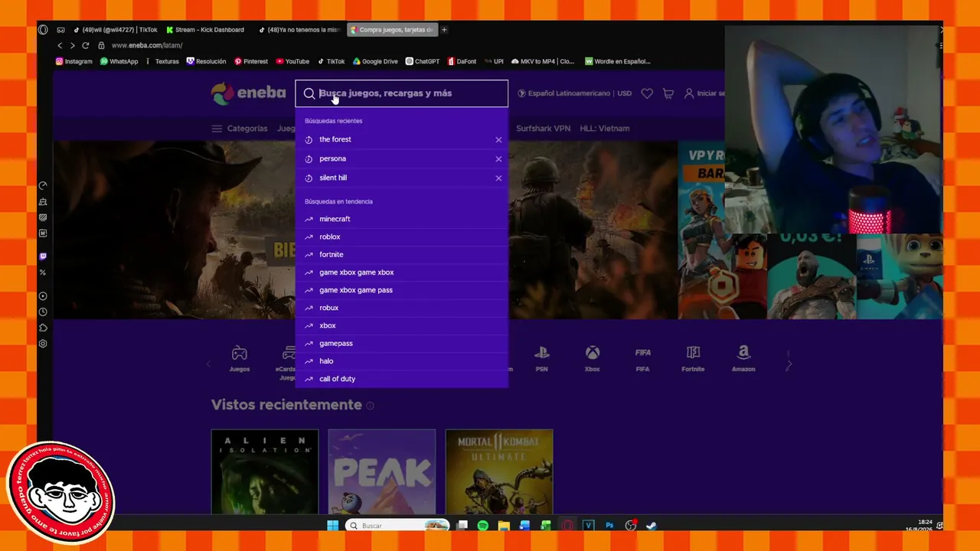Launch Photoshop from the taskbar
The image size is (980, 551).
tap(609, 526)
